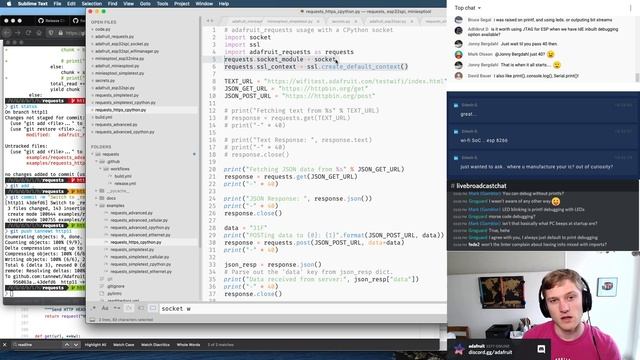640x360 pixels.
Task: Select adafruit_esp32spi_wifimanager.py in open files
Action: coord(127,51)
